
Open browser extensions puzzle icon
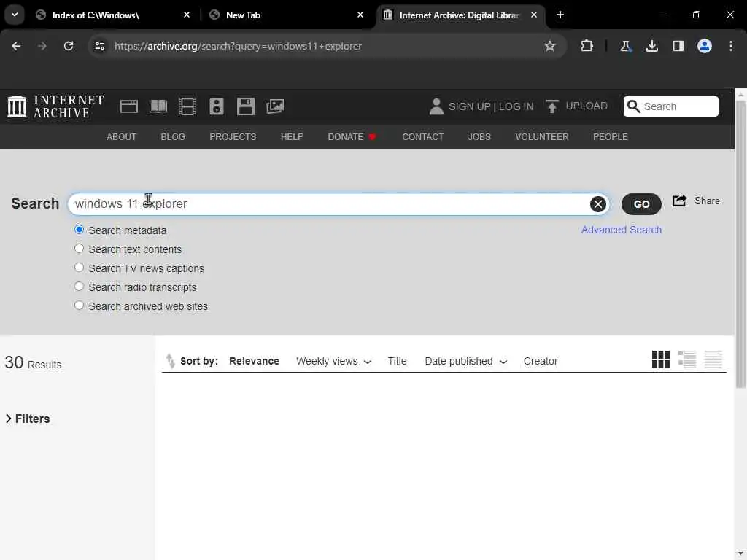587,46
